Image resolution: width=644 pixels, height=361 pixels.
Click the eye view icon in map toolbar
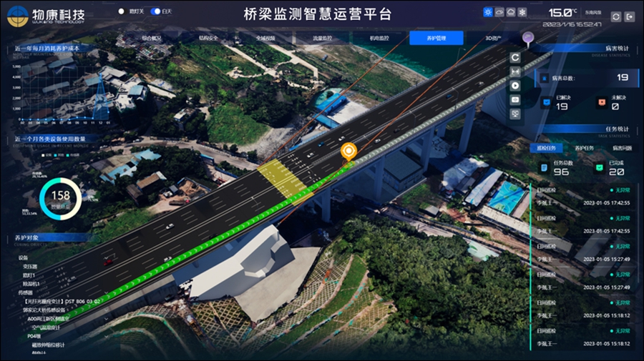pyautogui.click(x=515, y=99)
